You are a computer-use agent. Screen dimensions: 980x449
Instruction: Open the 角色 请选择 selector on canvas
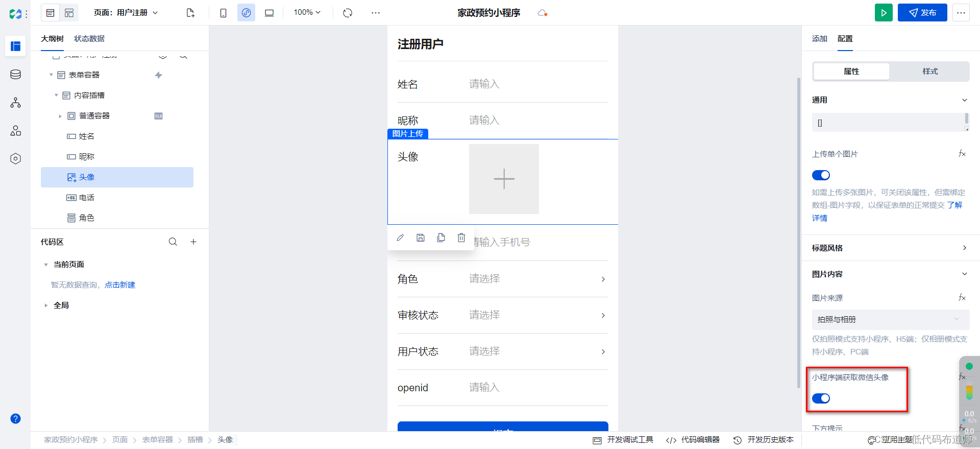[538, 279]
